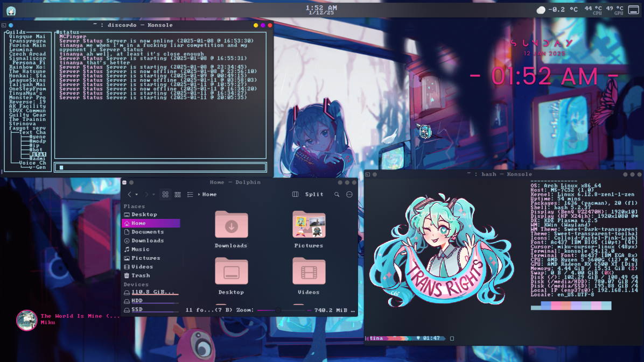The width and height of the screenshot is (644, 362).
Task: Open the back history dropdown arrow
Action: (137, 195)
